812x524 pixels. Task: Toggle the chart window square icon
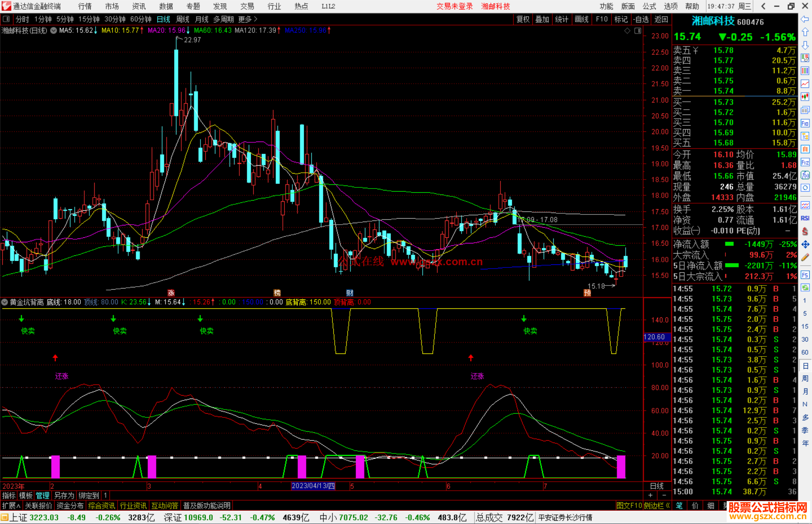(x=638, y=31)
